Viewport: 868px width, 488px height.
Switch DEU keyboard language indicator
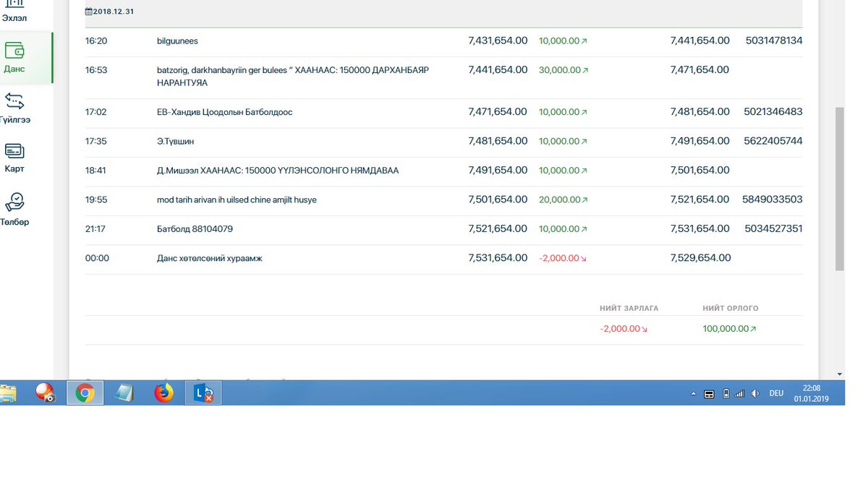pos(776,393)
